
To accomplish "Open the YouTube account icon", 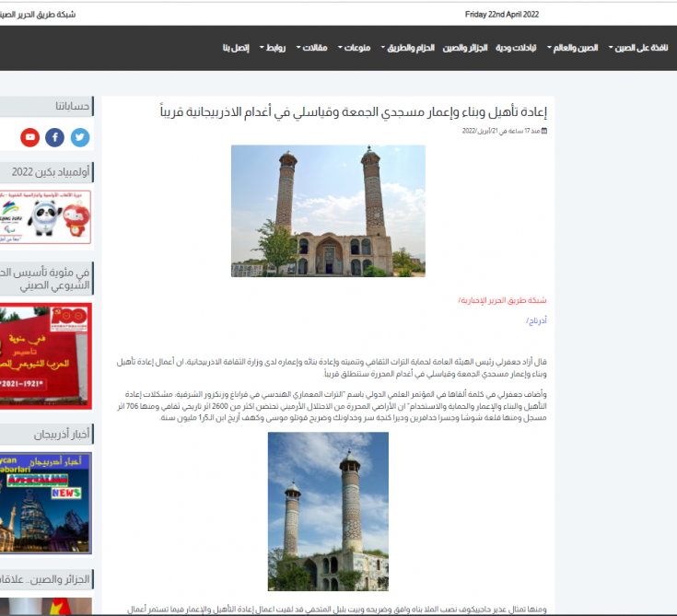I will tap(29, 138).
